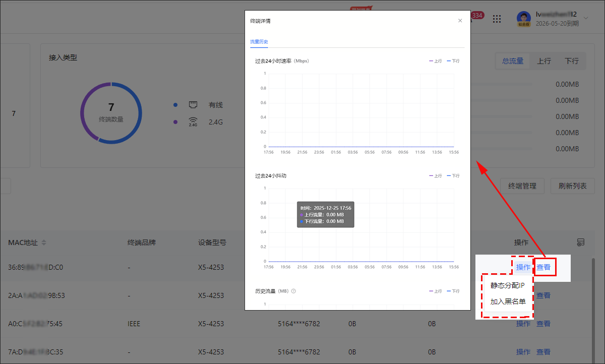The image size is (605, 364).
Task: Click the help icon next to 历史流量
Action: click(x=292, y=291)
